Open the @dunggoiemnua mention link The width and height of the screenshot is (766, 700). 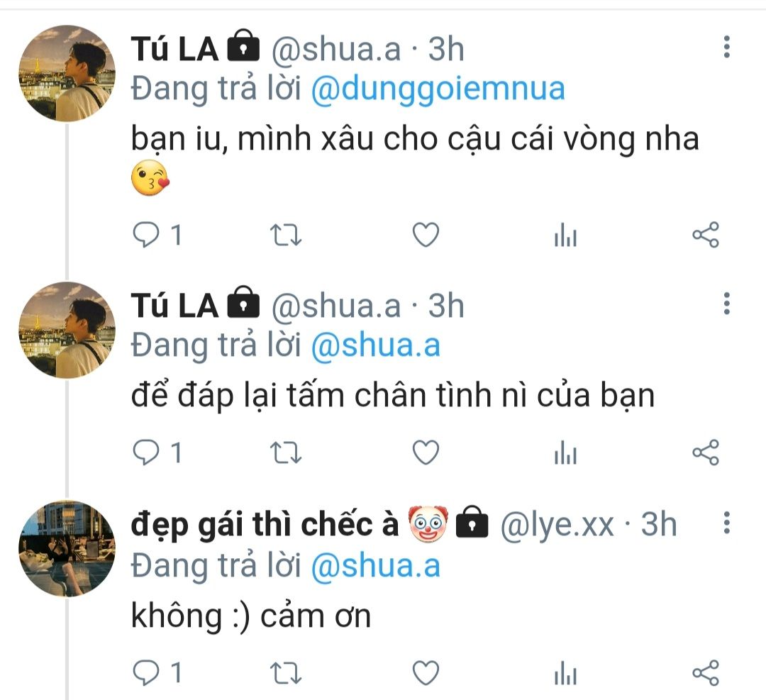click(438, 89)
